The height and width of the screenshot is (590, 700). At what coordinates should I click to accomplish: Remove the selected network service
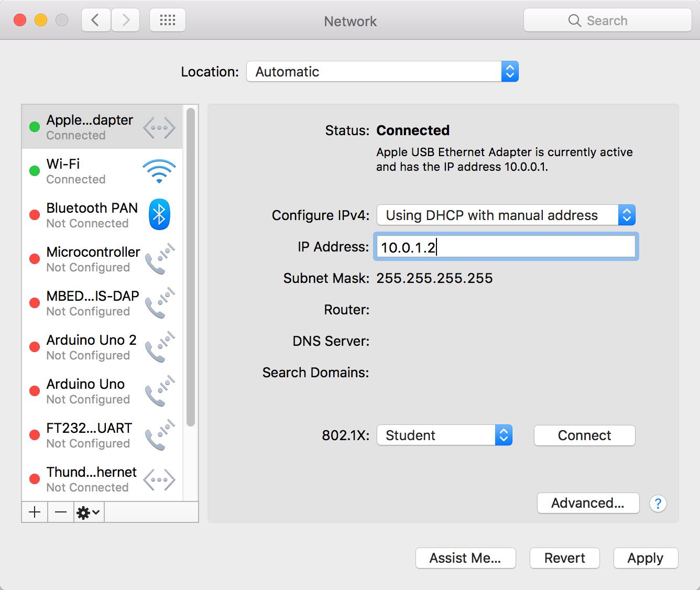point(61,512)
